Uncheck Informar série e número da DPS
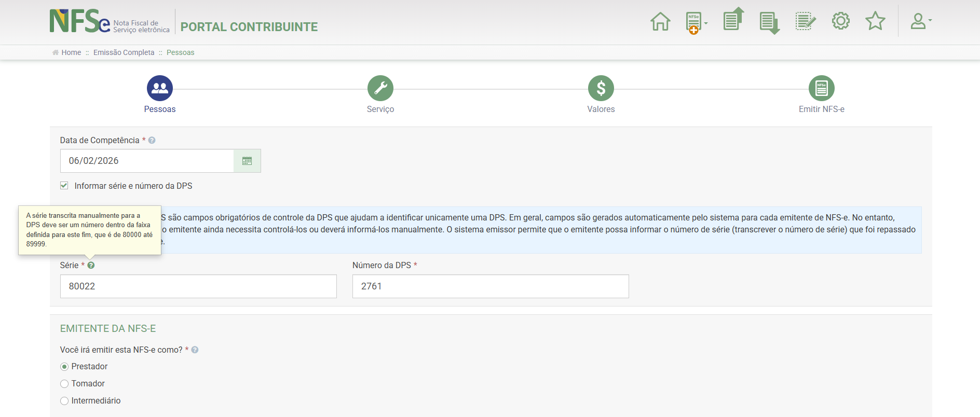Image resolution: width=980 pixels, height=417 pixels. click(x=64, y=186)
